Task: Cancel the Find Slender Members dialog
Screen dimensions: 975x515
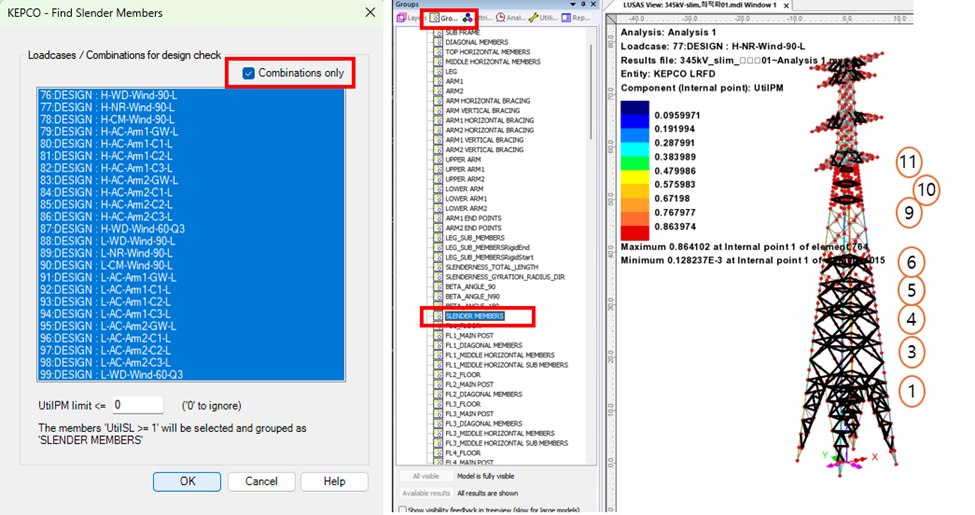Action: click(261, 481)
